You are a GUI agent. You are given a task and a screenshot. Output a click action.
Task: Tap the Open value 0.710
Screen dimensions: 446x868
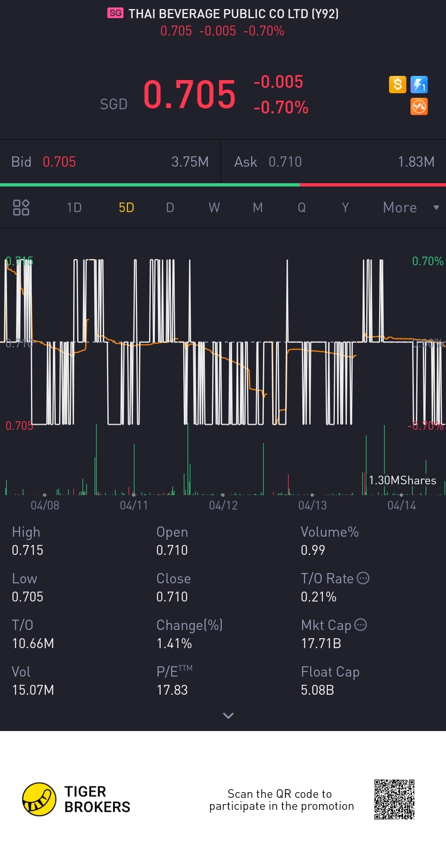(x=172, y=550)
